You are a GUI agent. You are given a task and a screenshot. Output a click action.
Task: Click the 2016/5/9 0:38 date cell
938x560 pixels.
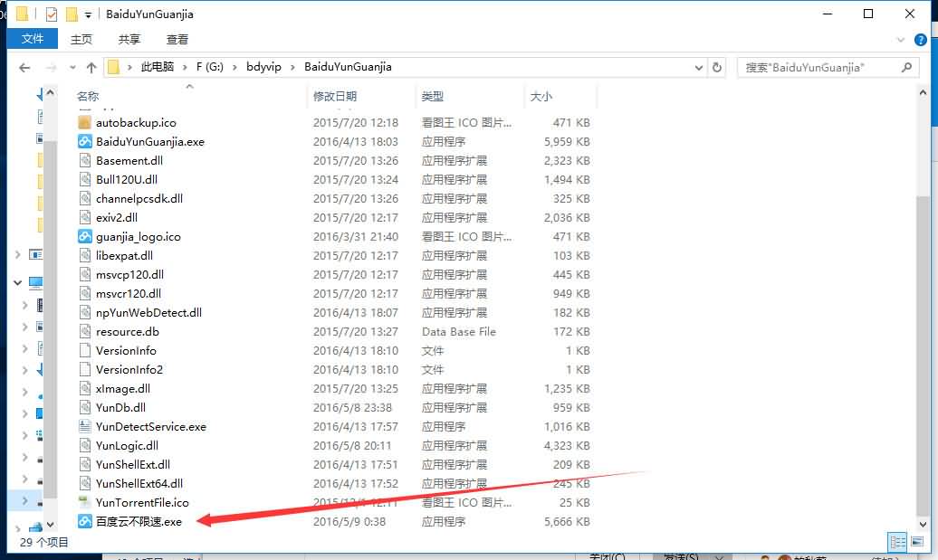click(x=349, y=522)
